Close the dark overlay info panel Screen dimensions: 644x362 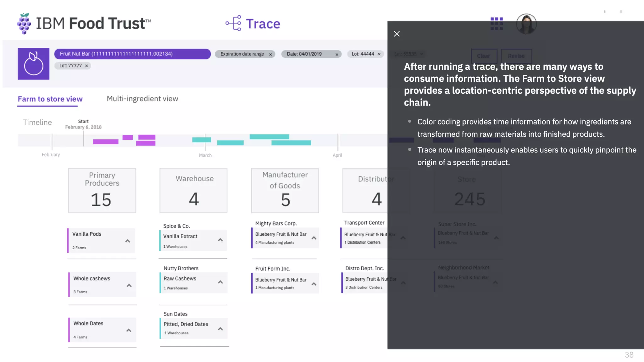point(397,34)
